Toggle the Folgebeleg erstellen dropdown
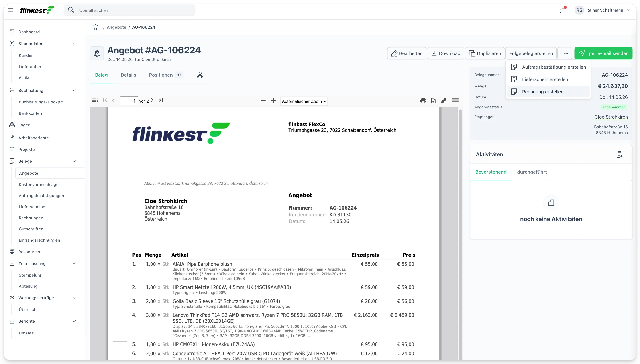 531,53
